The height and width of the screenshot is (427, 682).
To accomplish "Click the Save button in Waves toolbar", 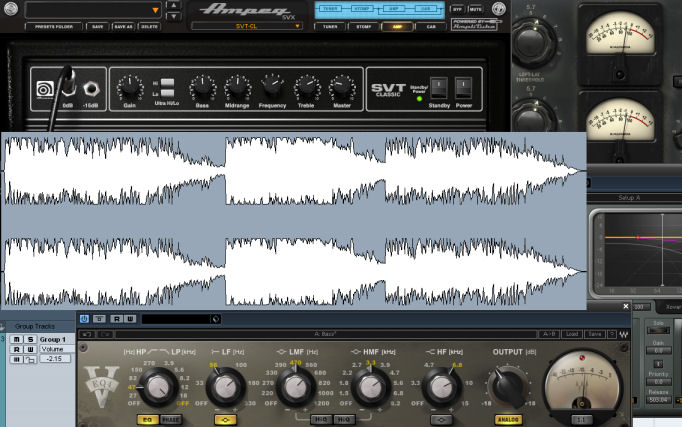I will click(595, 334).
